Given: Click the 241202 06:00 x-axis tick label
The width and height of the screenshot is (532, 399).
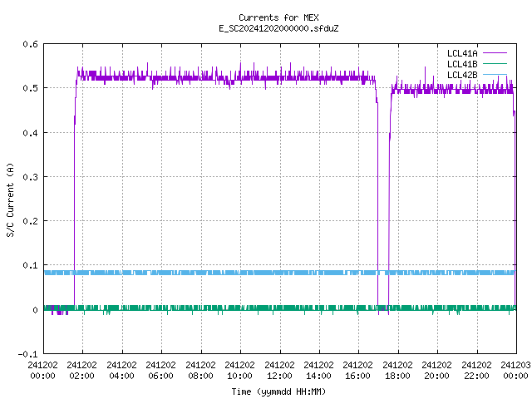Looking at the screenshot, I should [x=160, y=371].
